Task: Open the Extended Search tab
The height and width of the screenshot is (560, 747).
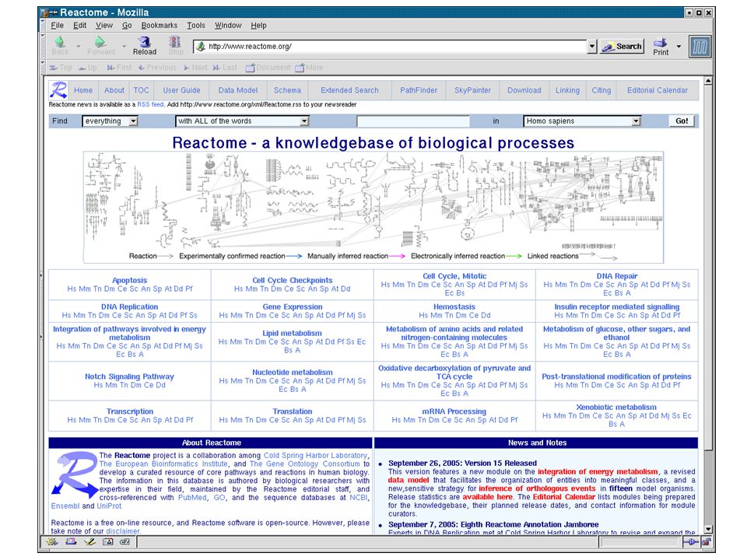Action: (349, 90)
